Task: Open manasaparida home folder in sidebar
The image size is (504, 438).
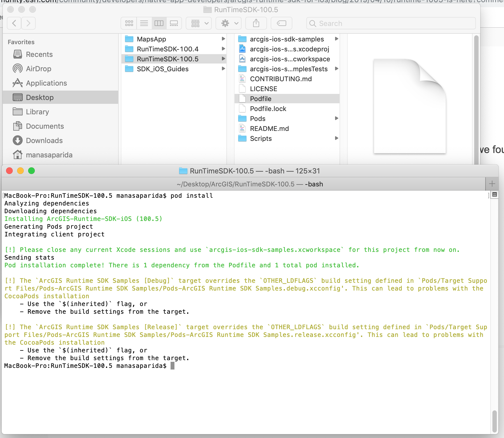Action: (x=60, y=155)
